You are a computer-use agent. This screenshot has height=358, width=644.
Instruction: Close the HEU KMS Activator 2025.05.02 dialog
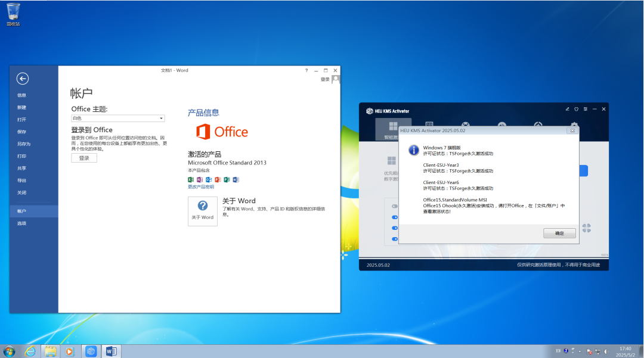click(572, 130)
